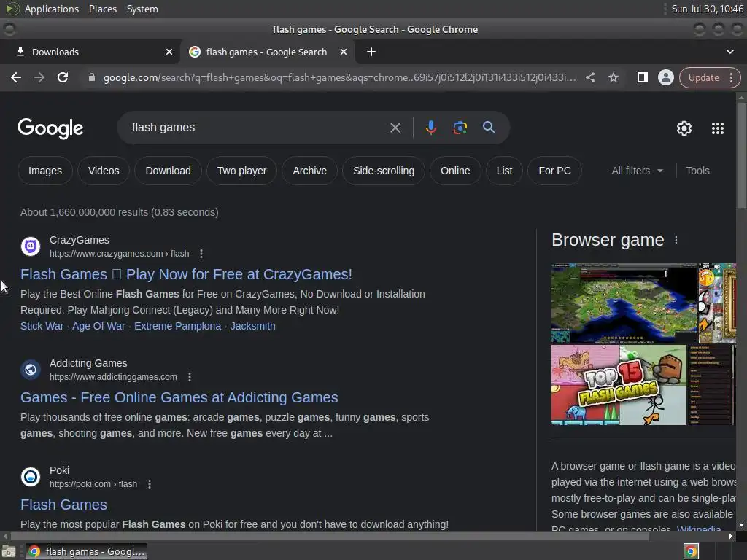Click the browser forward arrow
Viewport: 747px width, 560px height.
tap(39, 77)
